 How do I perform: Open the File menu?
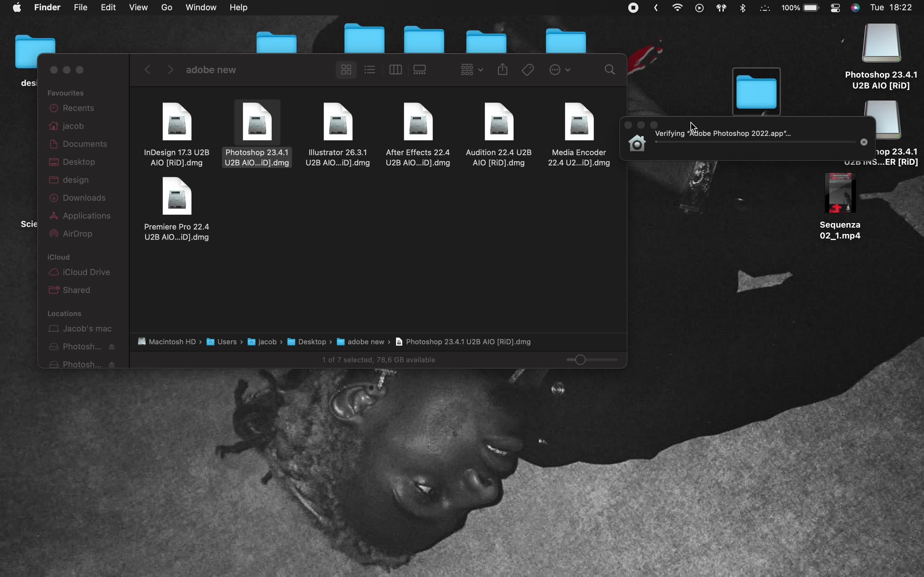[x=80, y=7]
